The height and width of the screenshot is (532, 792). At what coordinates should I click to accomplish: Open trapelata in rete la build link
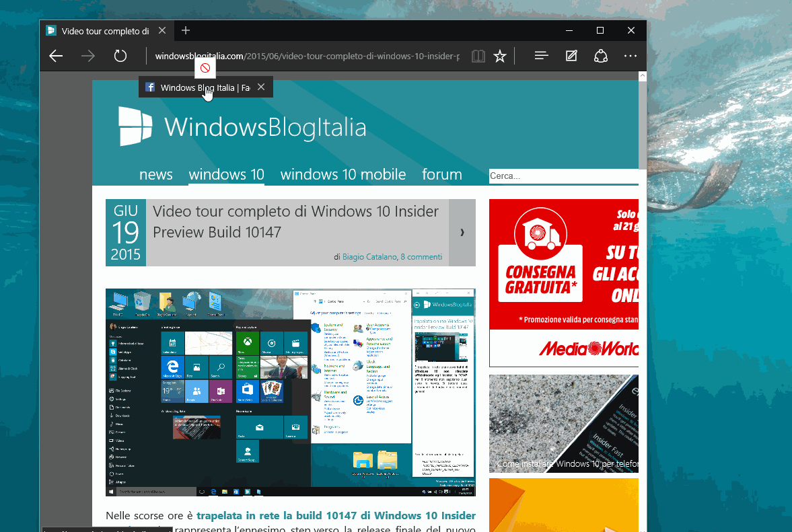click(336, 516)
